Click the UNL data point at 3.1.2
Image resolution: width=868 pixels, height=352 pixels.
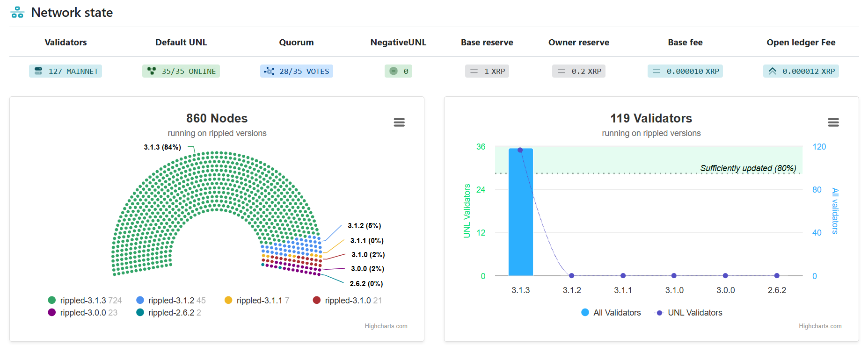tap(572, 276)
